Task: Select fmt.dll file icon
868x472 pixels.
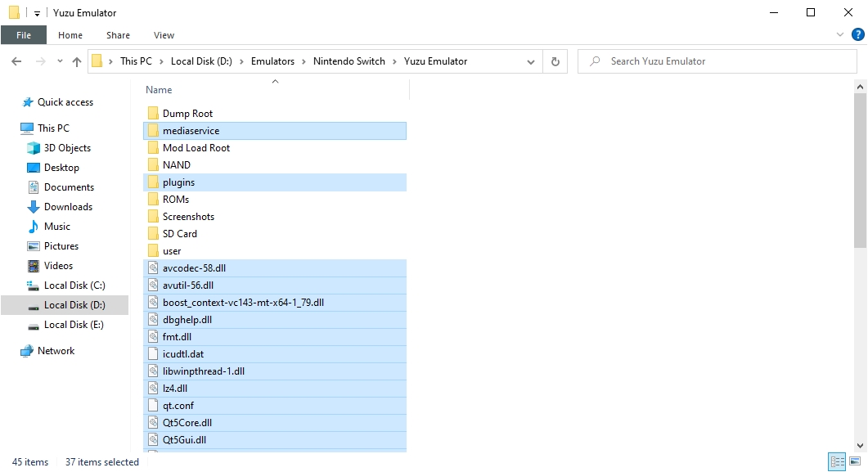Action: click(153, 336)
